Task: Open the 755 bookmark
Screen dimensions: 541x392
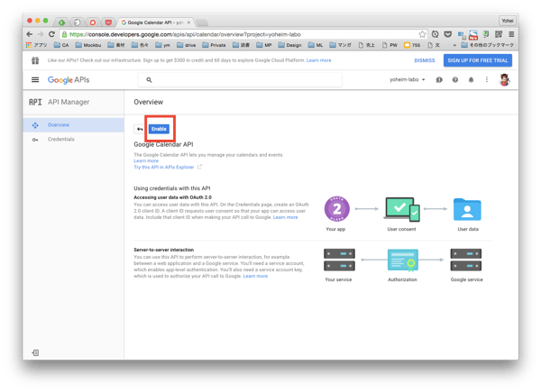Action: (412, 45)
